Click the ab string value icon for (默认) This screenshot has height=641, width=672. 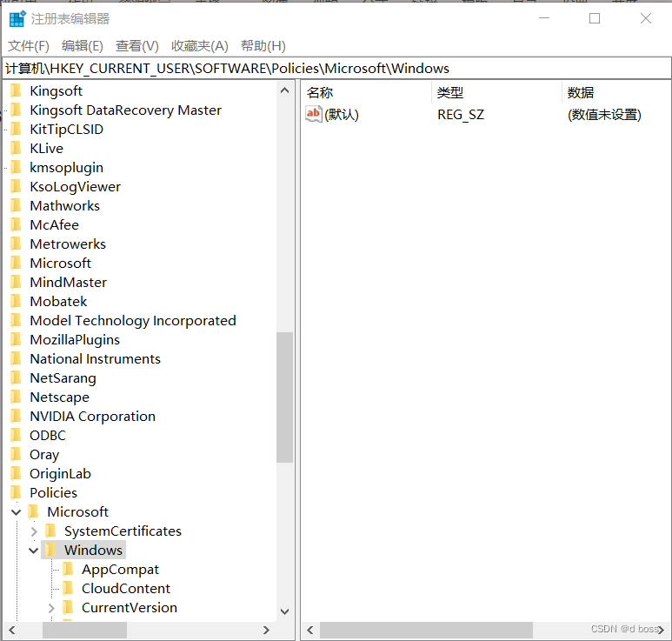click(x=313, y=114)
